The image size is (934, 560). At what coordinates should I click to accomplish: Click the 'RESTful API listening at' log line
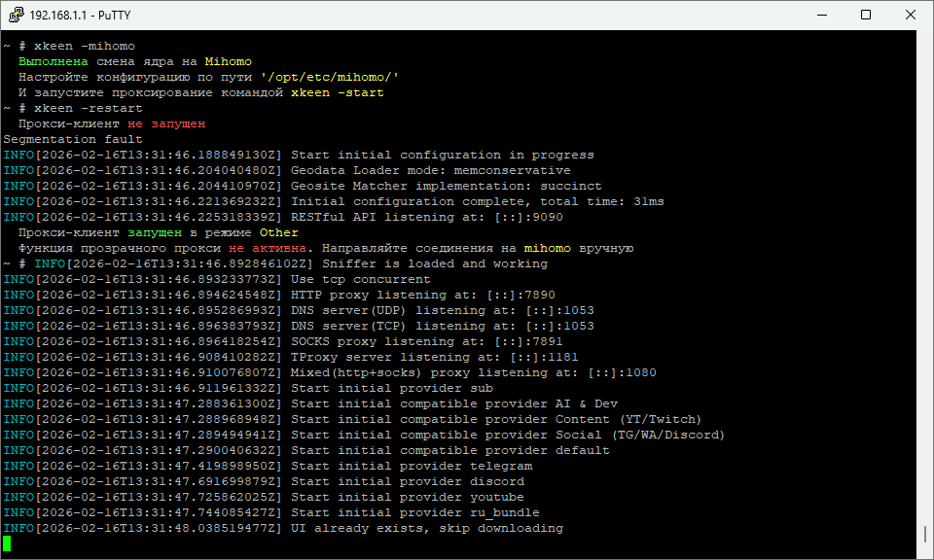click(x=426, y=217)
